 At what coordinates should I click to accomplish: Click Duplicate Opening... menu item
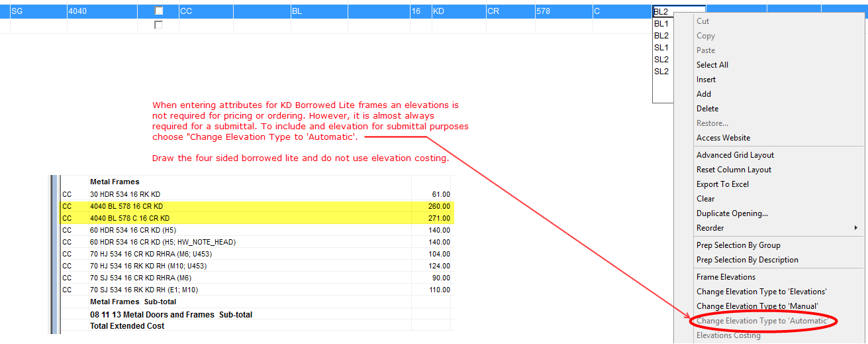[732, 213]
